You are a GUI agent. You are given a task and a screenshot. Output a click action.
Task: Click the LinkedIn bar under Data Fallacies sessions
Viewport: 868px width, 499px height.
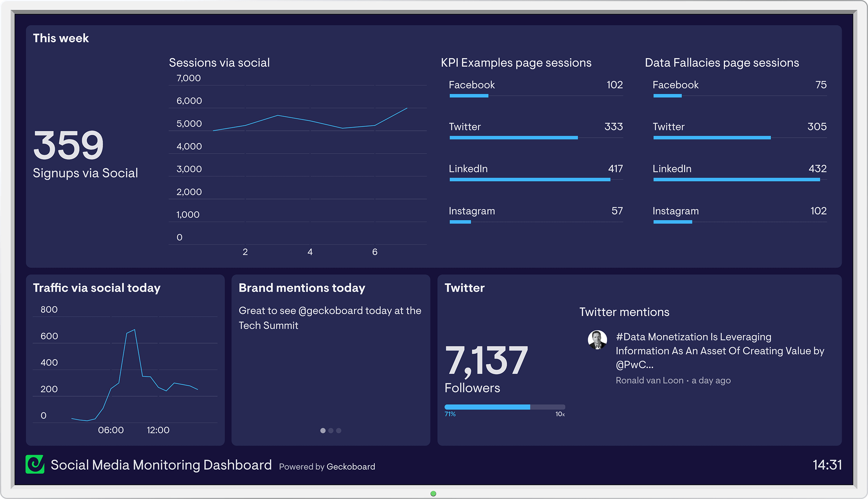(x=736, y=180)
